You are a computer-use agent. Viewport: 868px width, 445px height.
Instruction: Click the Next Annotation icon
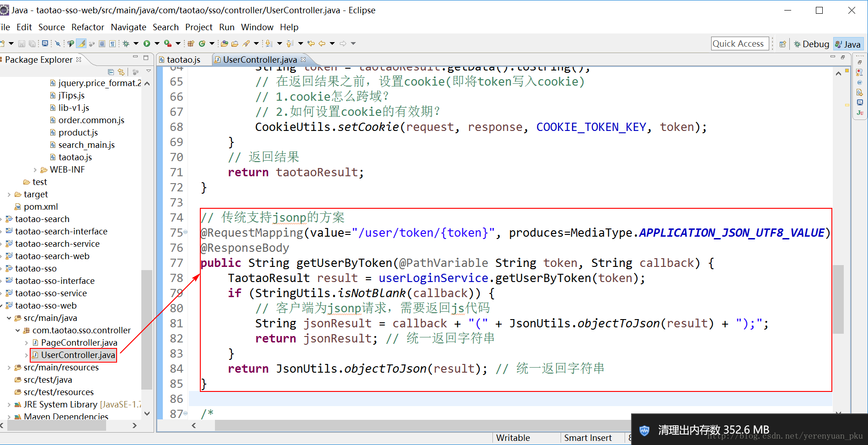click(268, 43)
